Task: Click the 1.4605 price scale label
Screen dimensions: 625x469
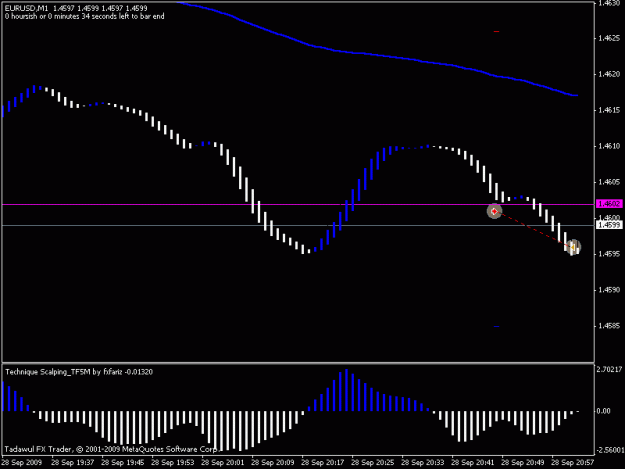Action: click(x=609, y=182)
